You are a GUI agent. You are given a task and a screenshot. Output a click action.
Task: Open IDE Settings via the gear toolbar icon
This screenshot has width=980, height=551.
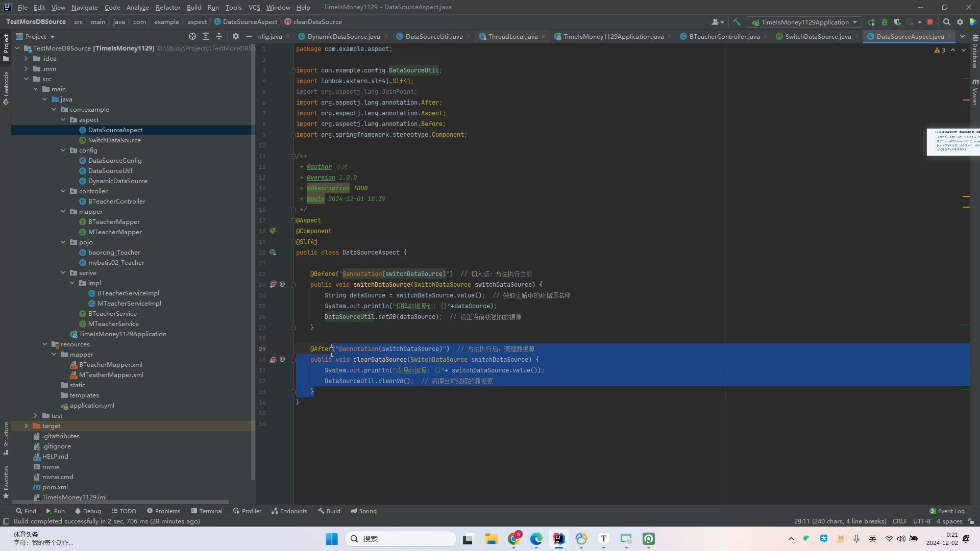tap(960, 22)
